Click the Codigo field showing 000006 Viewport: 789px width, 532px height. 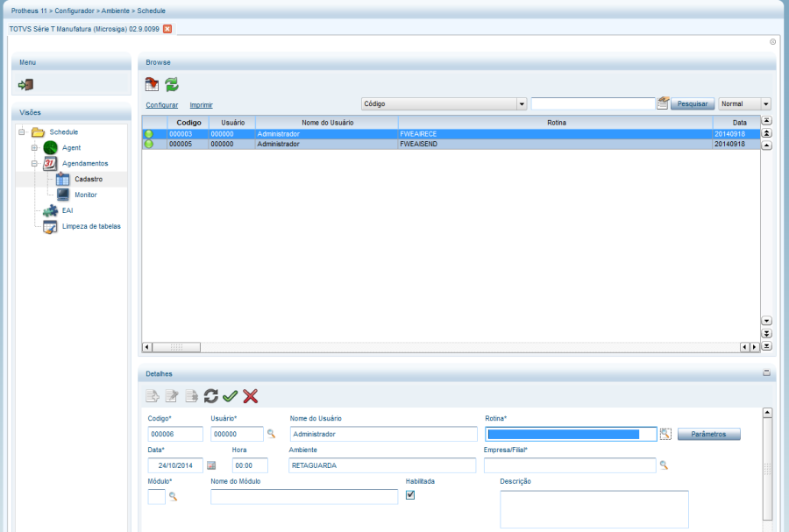click(x=175, y=434)
